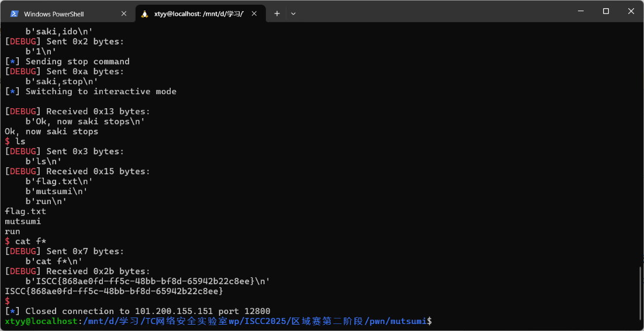Click the plain 'run' listing entry

click(12, 232)
